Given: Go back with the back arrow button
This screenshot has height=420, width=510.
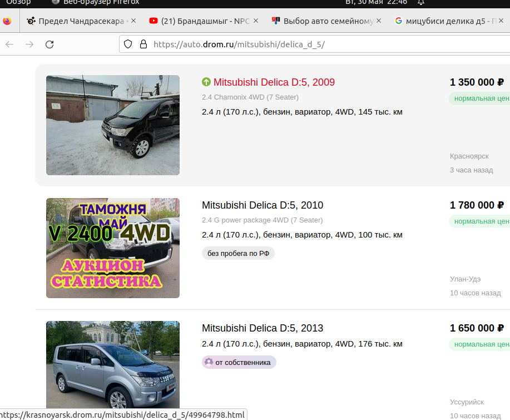Looking at the screenshot, I should (x=9, y=45).
